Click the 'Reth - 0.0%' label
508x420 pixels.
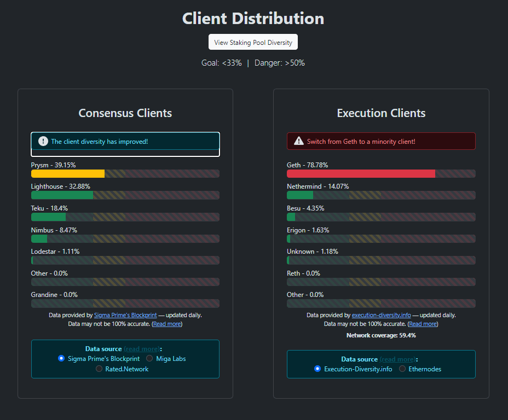pos(304,273)
